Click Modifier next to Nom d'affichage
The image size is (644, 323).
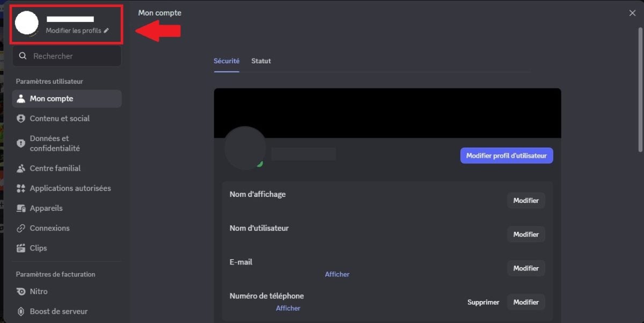coord(526,200)
